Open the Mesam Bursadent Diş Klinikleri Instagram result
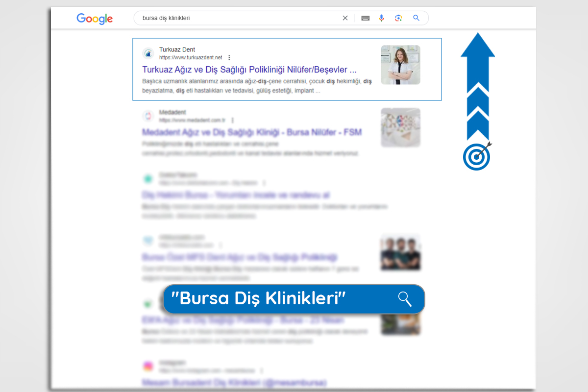Viewport: 588px width, 392px height. pos(234,382)
